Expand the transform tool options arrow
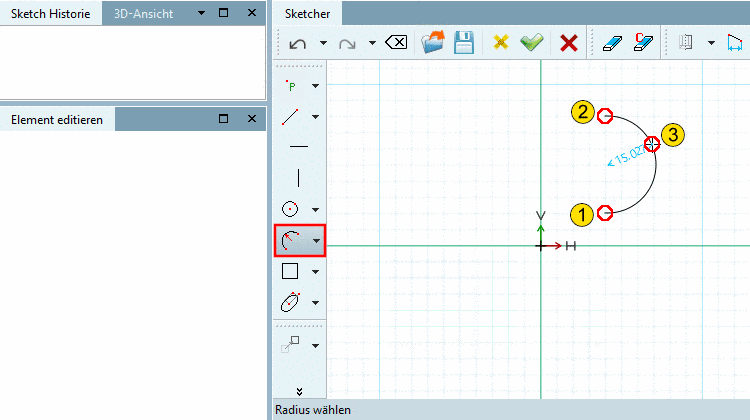The image size is (750, 420). [x=316, y=345]
